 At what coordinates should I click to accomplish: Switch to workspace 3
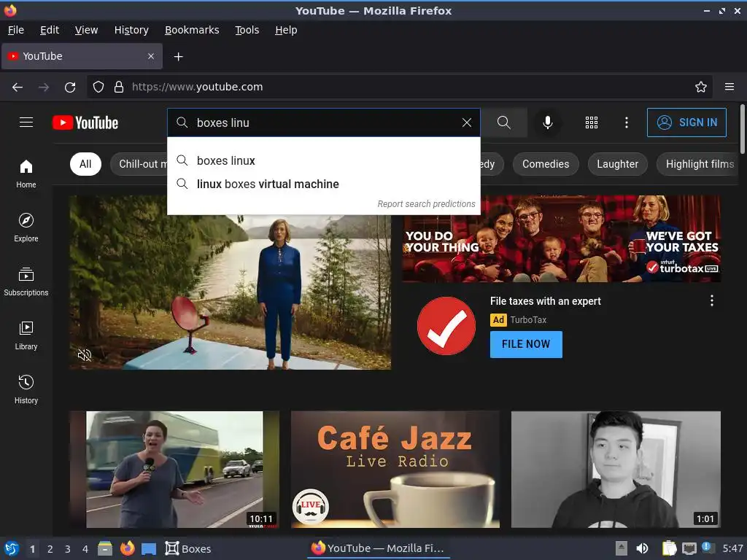pos(68,549)
